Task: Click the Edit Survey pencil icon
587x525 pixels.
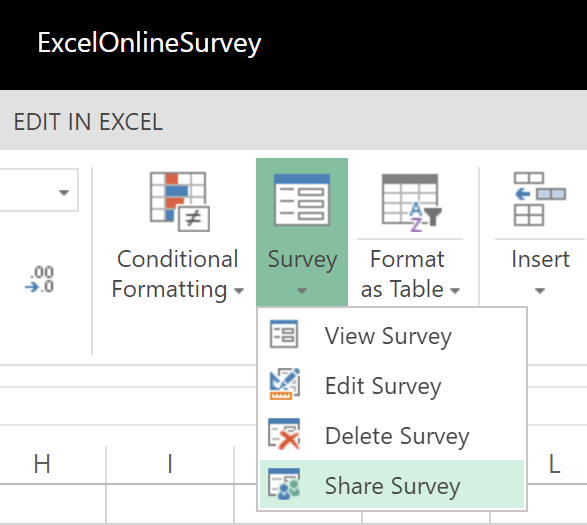Action: [x=285, y=384]
